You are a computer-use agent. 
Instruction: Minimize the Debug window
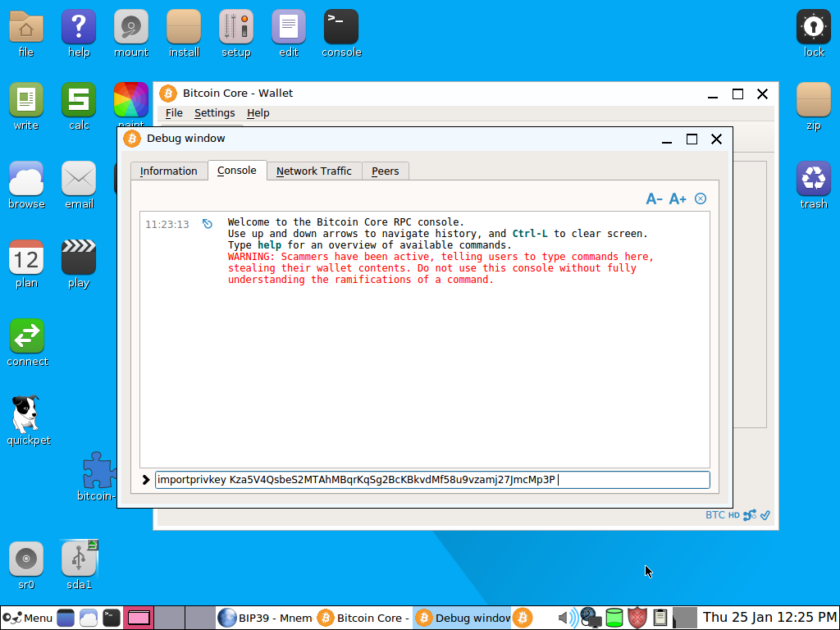pyautogui.click(x=667, y=140)
